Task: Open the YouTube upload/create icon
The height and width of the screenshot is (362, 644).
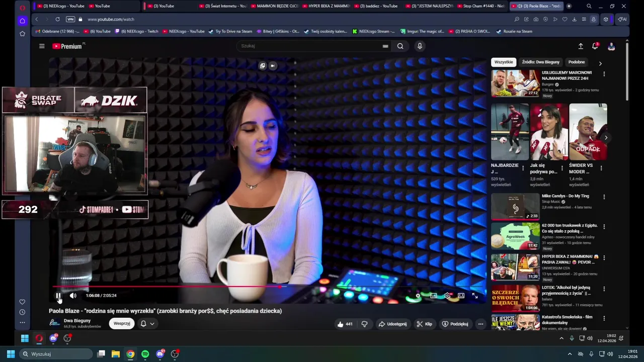Action: pyautogui.click(x=581, y=46)
